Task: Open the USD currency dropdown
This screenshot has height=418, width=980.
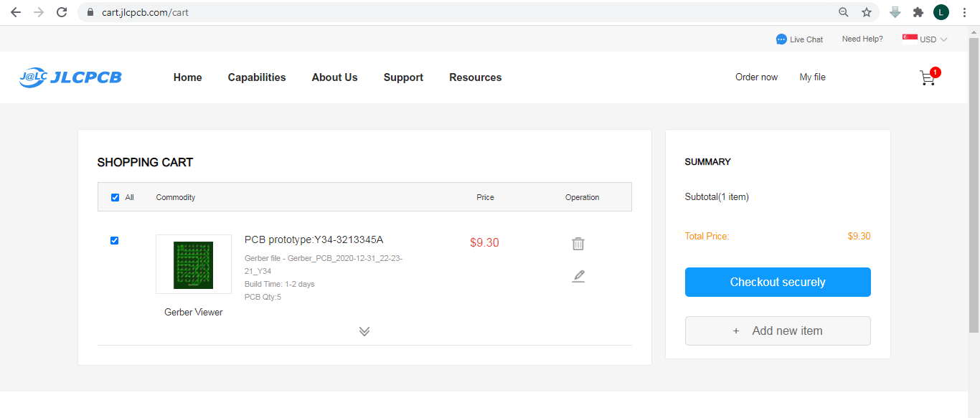Action: point(929,39)
